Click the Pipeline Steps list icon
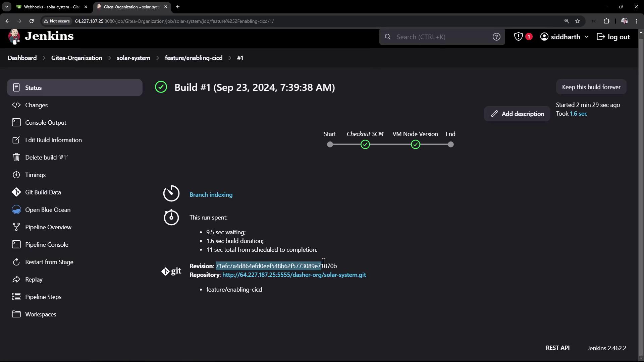644x362 pixels. (x=16, y=297)
